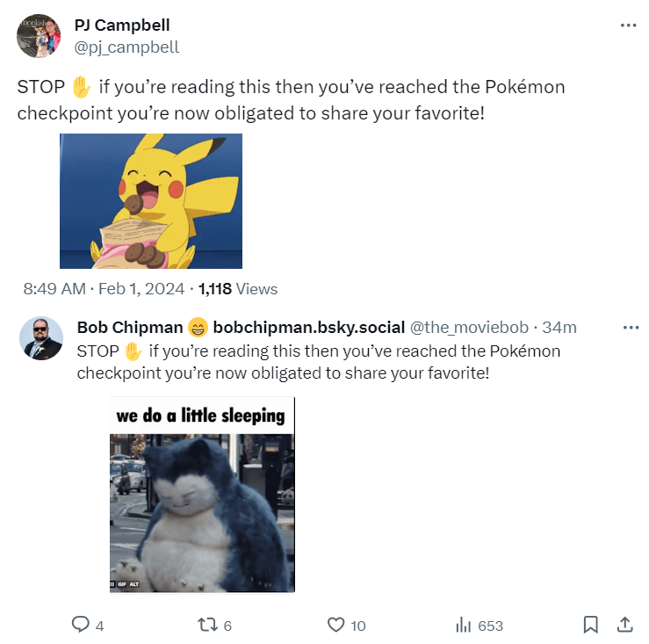
Task: View analytics showing 653 views
Action: click(464, 625)
